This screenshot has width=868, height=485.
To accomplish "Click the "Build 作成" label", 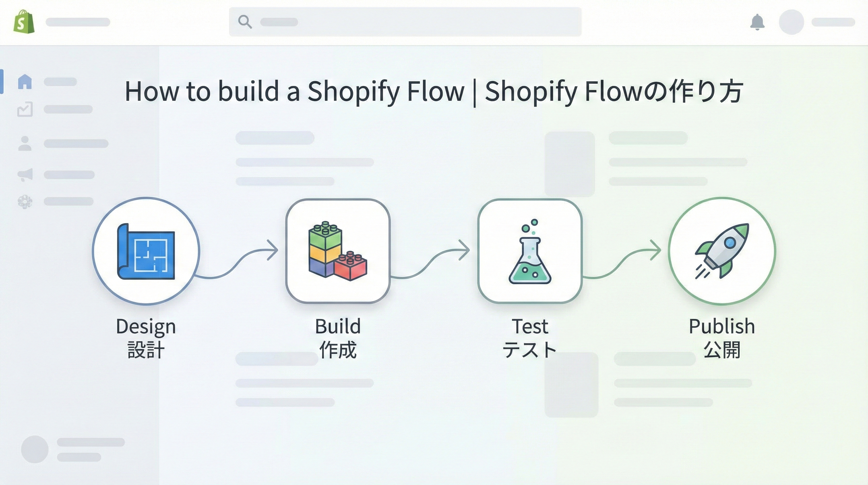I will [x=337, y=338].
